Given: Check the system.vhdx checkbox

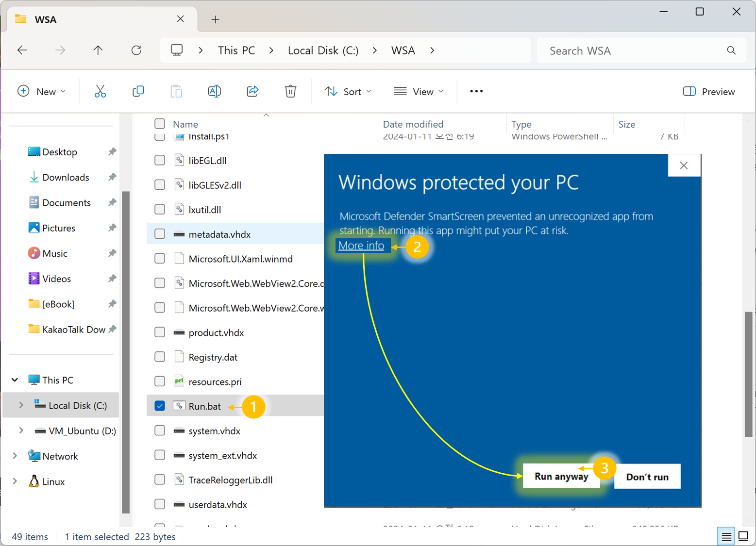Looking at the screenshot, I should point(160,430).
